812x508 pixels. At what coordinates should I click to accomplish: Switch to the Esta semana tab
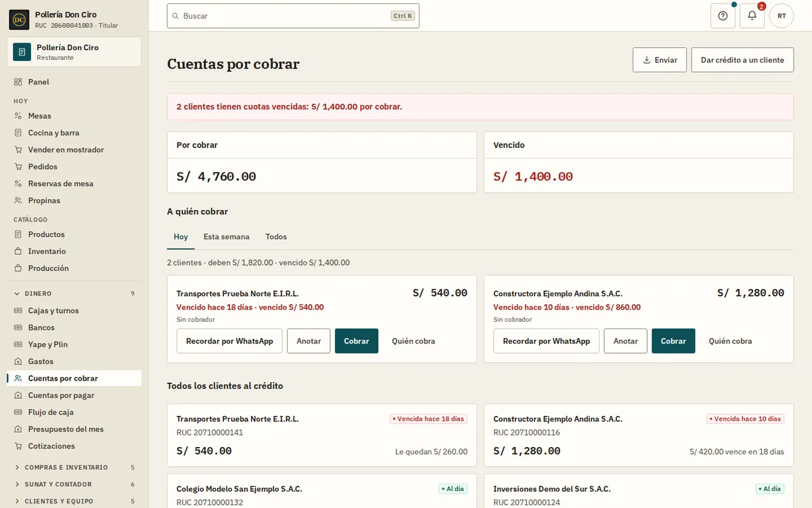(x=227, y=237)
